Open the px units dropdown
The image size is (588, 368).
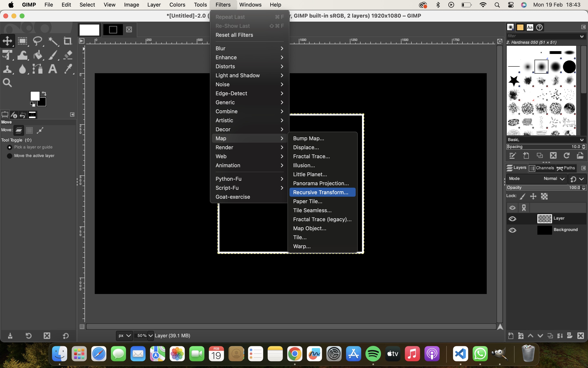124,336
